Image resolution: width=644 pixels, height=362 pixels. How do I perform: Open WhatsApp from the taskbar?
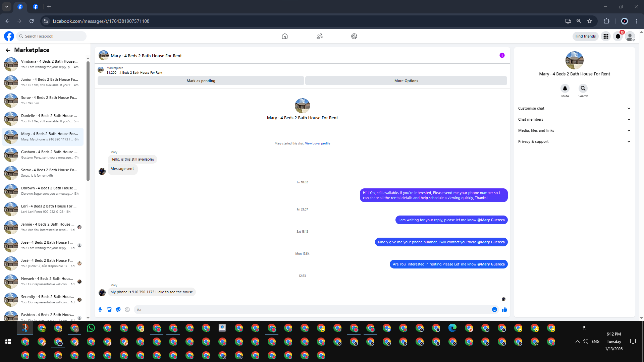click(91, 328)
